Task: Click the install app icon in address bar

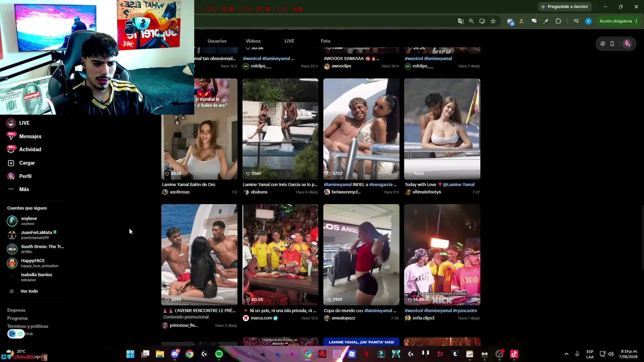Action: point(482,21)
